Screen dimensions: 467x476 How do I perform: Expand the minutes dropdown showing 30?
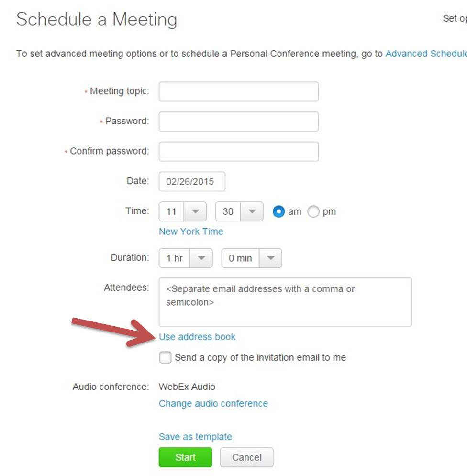(239, 211)
